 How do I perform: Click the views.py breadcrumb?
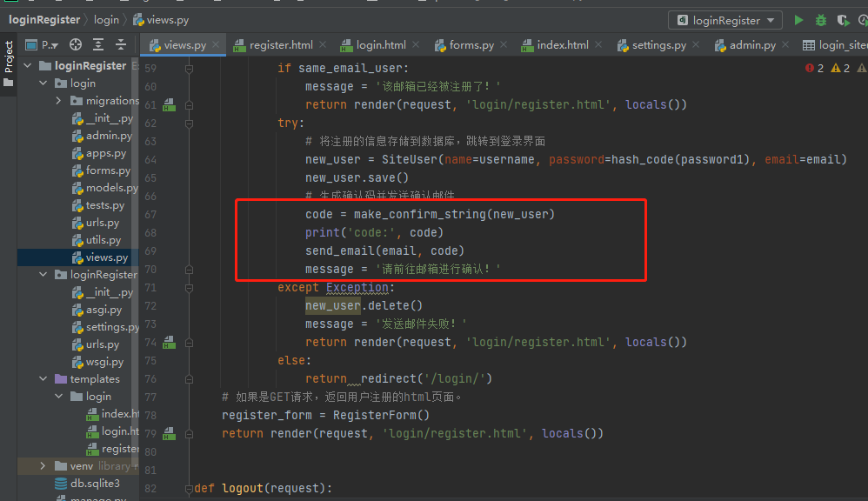click(x=161, y=20)
